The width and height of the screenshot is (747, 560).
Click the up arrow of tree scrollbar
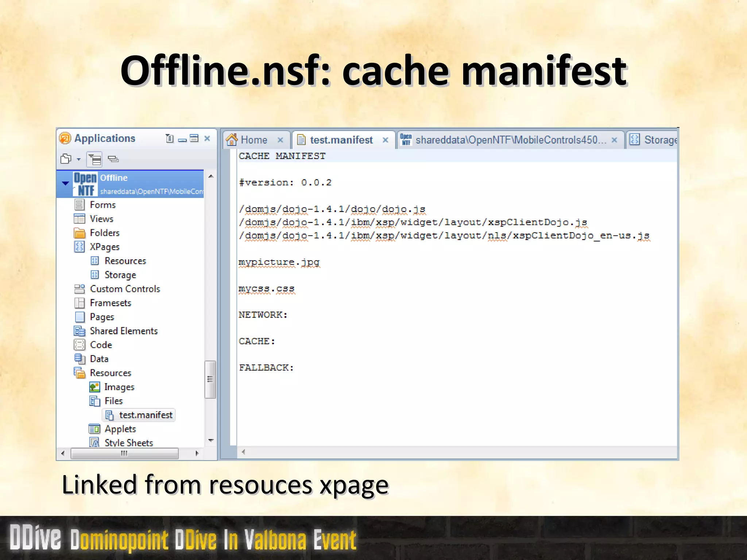click(210, 176)
